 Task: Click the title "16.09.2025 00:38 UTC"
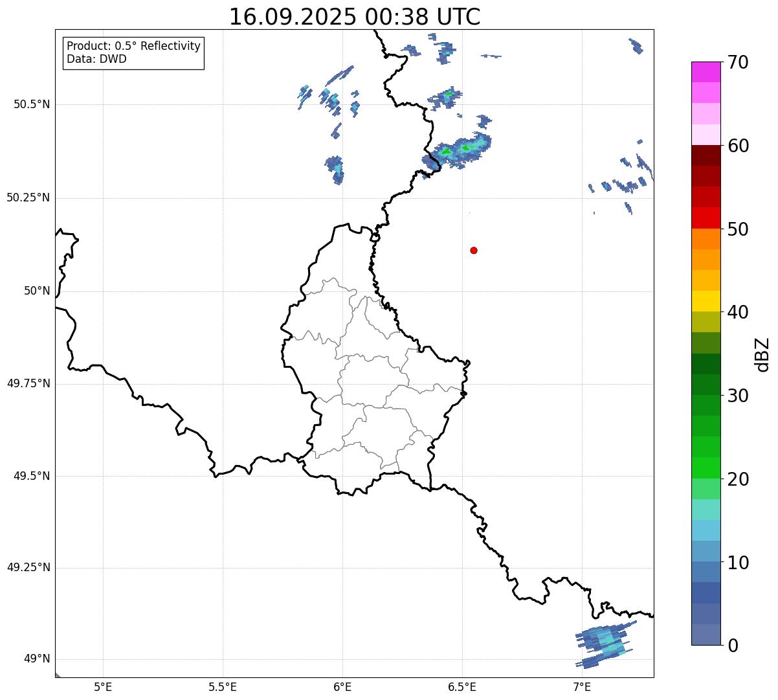(x=355, y=17)
